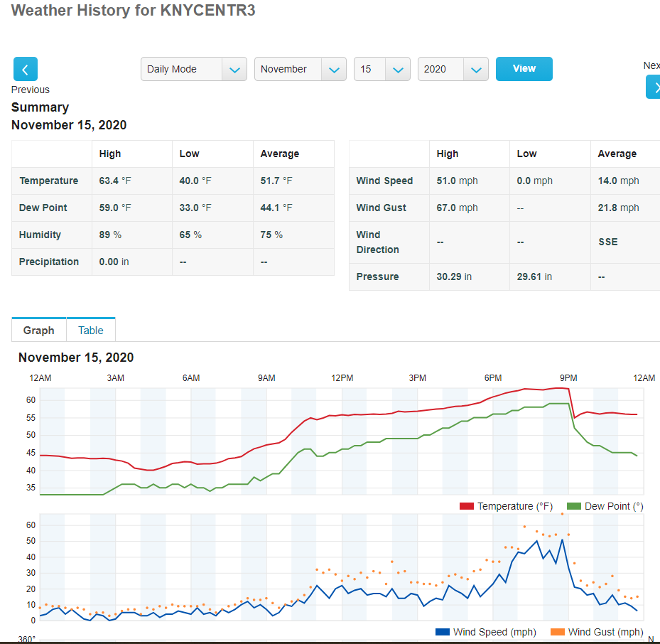
Task: Switch to the Table tab
Action: point(90,331)
